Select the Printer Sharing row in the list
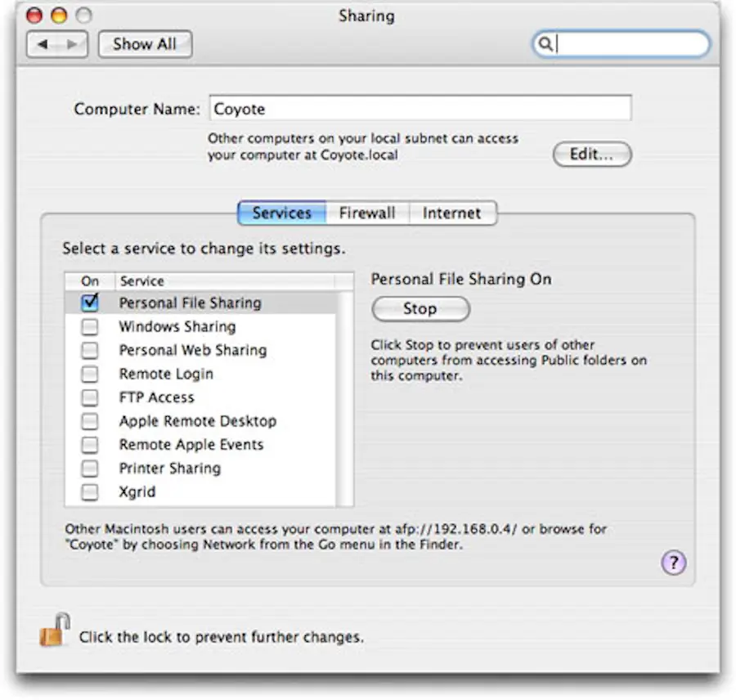Viewport: 736px width, 700px height. [x=170, y=468]
